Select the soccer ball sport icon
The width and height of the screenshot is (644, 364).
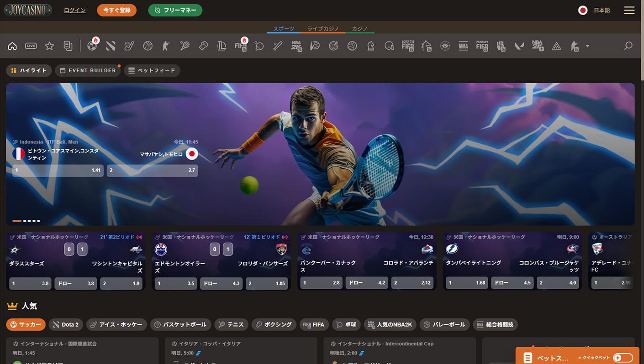pos(92,46)
